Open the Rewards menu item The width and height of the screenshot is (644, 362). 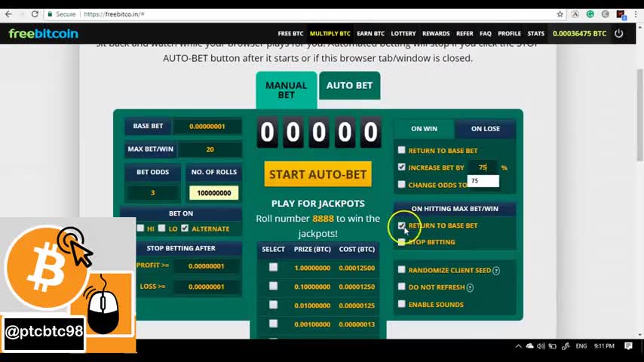436,34
